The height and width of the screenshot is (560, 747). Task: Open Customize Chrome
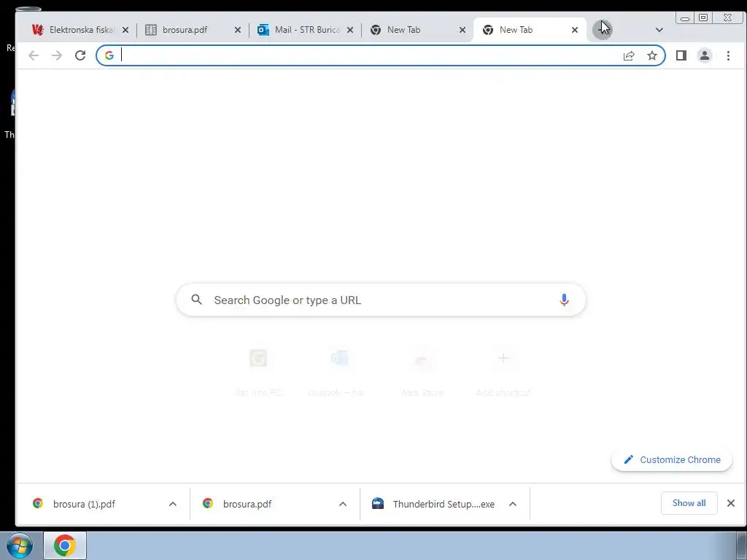(672, 459)
